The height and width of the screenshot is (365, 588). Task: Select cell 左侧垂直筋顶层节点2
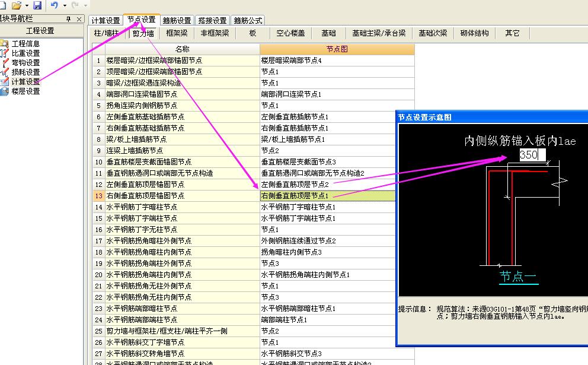(328, 185)
